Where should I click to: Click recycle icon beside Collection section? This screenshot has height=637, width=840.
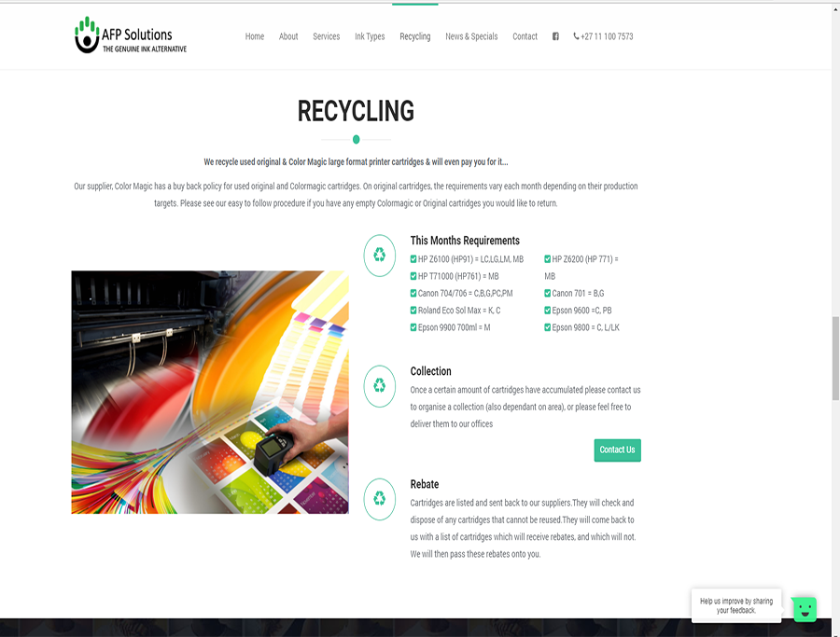pos(379,386)
